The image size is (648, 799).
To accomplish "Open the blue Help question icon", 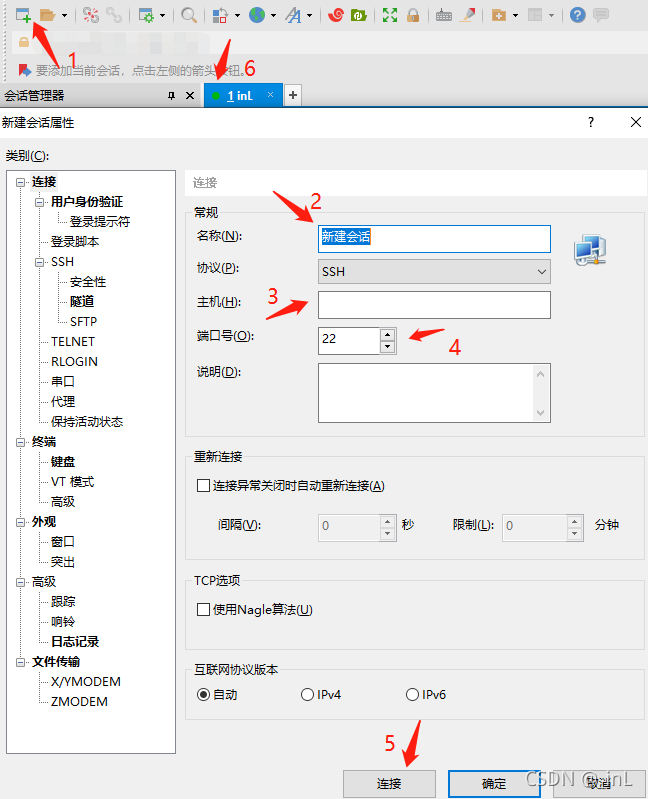I will click(x=578, y=15).
